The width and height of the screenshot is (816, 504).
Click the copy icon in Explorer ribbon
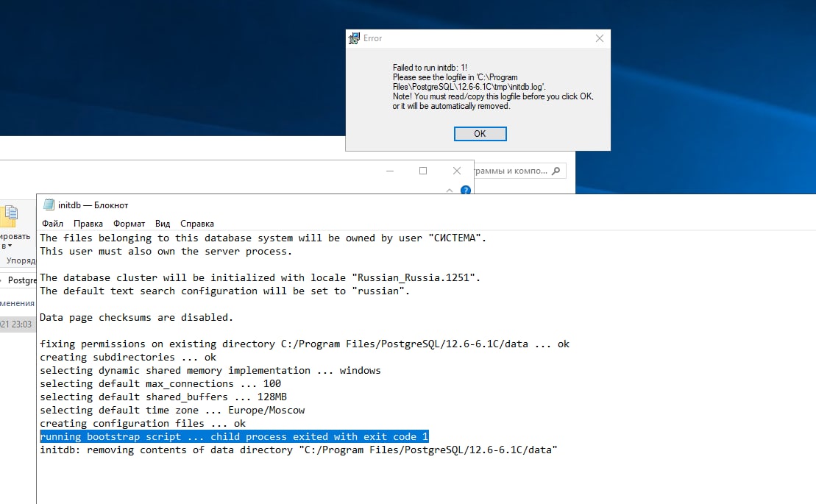10,216
